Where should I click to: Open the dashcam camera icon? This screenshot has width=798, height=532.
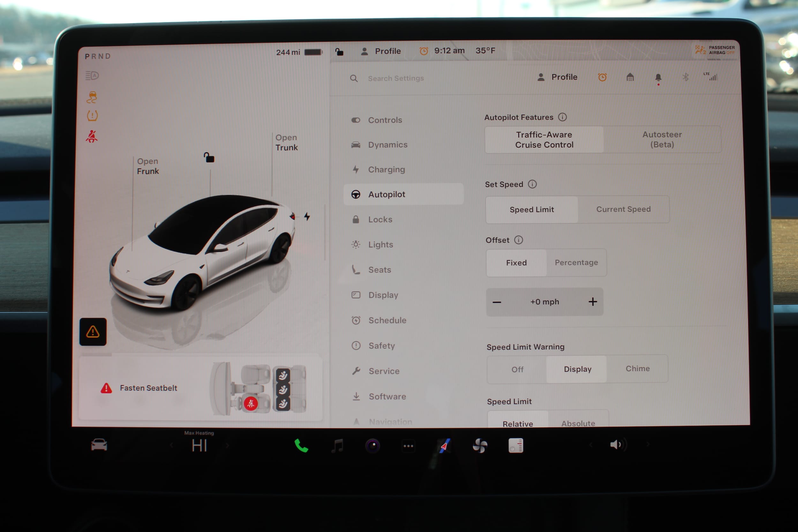point(373,446)
